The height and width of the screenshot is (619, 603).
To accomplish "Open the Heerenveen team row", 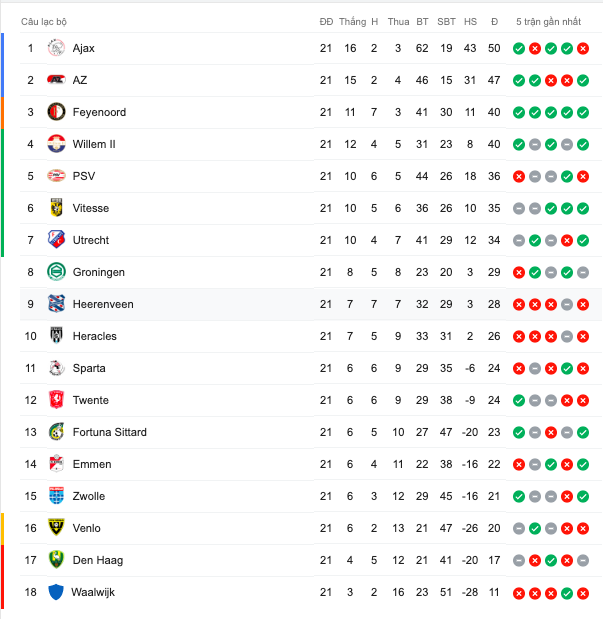I will (310, 304).
